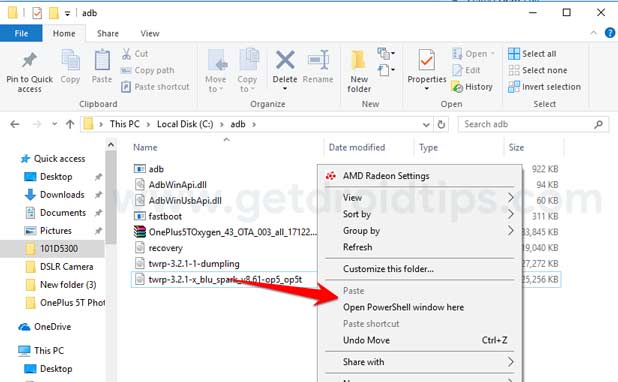Click the Paste clipboard icon in ribbon
This screenshot has width=618, height=382.
point(102,61)
